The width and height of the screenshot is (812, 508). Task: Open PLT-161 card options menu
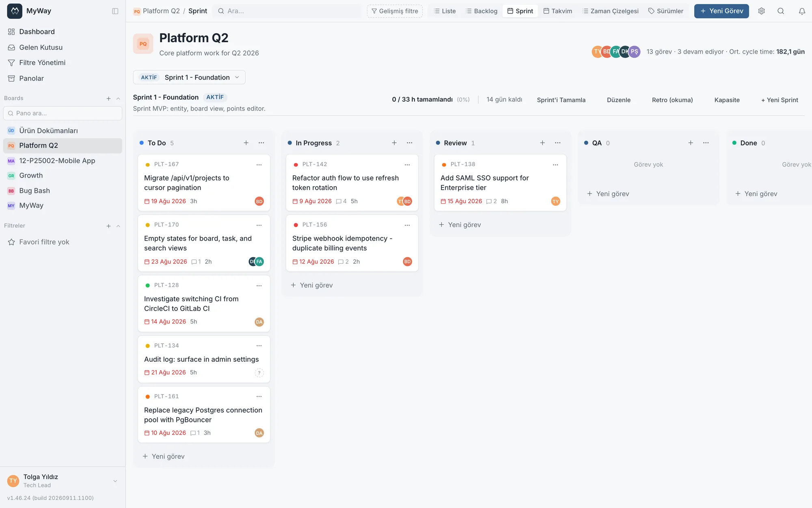(259, 397)
